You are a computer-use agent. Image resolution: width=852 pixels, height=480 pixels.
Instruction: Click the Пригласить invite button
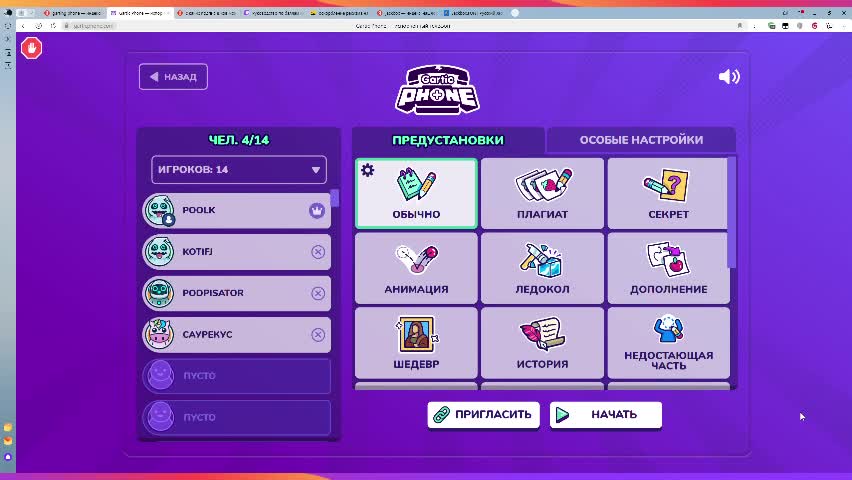[x=484, y=415]
